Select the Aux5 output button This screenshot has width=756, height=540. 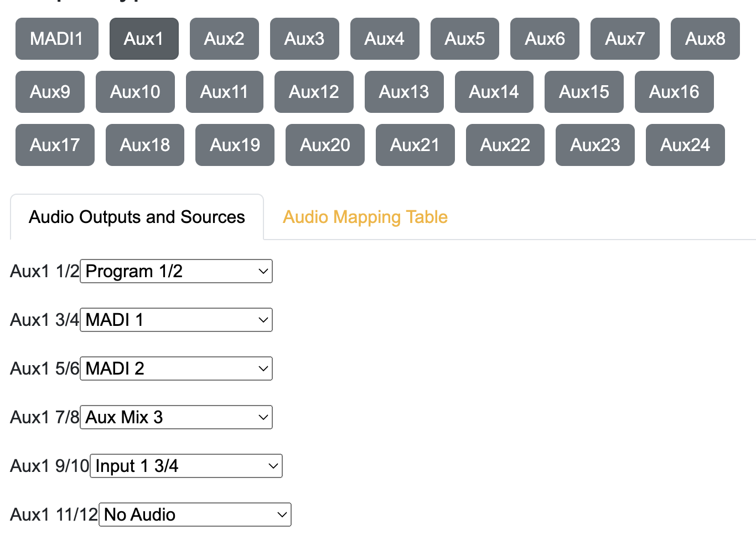click(x=465, y=39)
